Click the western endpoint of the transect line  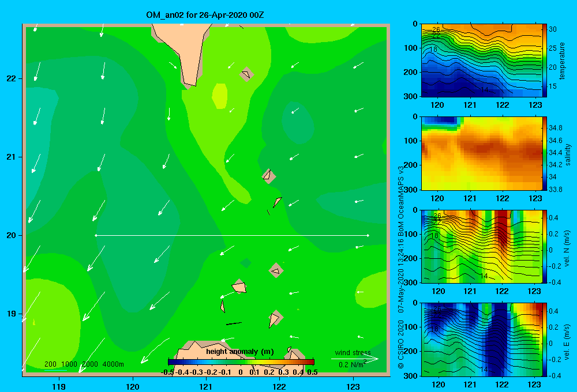pyautogui.click(x=96, y=235)
